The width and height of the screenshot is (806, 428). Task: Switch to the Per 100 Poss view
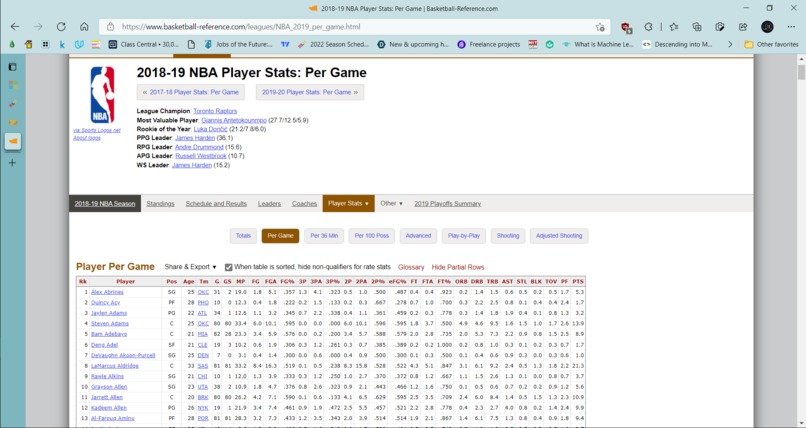coord(372,236)
